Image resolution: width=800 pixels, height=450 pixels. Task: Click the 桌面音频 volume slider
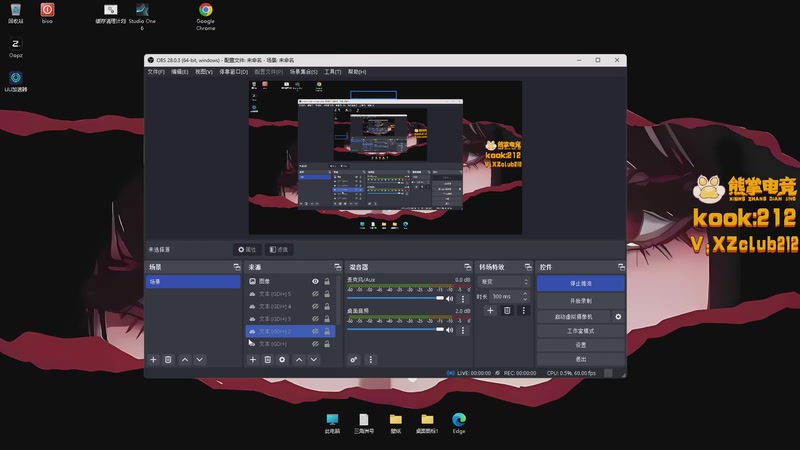point(395,329)
